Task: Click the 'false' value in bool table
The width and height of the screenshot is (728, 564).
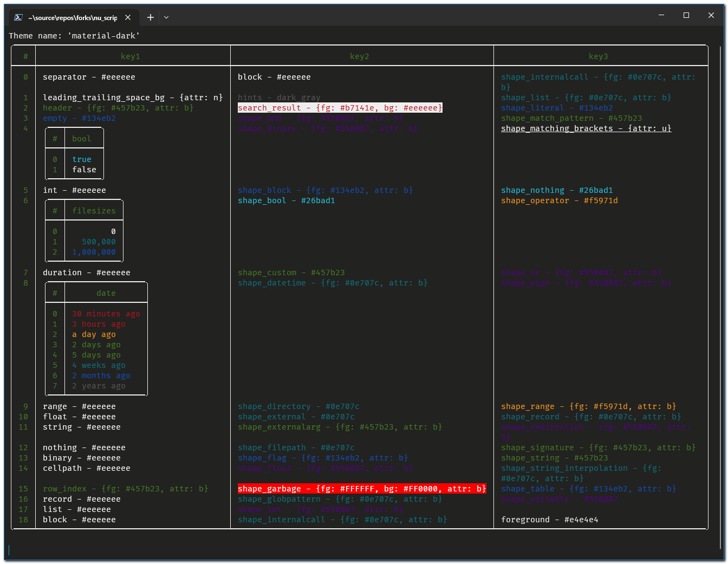Action: [x=84, y=170]
